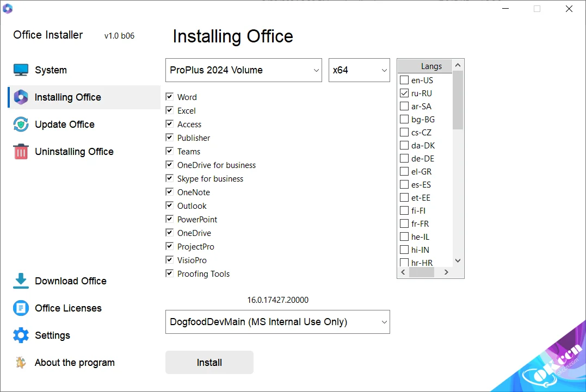Viewport: 586px width, 392px height.
Task: Expand the DogfoodDevMain channel dropdown
Action: click(277, 322)
